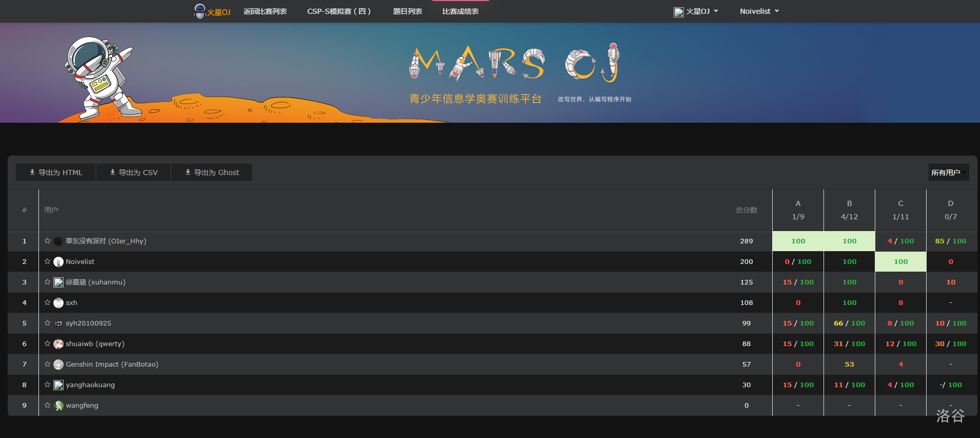Click wangfeng's avatar icon
This screenshot has width=980, height=438.
pos(58,406)
